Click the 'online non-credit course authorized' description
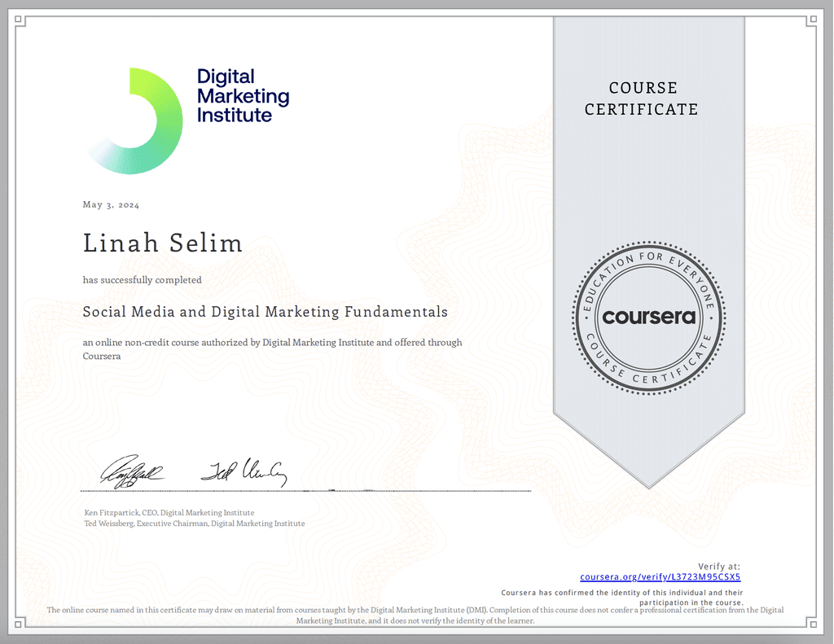The width and height of the screenshot is (834, 644). click(x=272, y=348)
